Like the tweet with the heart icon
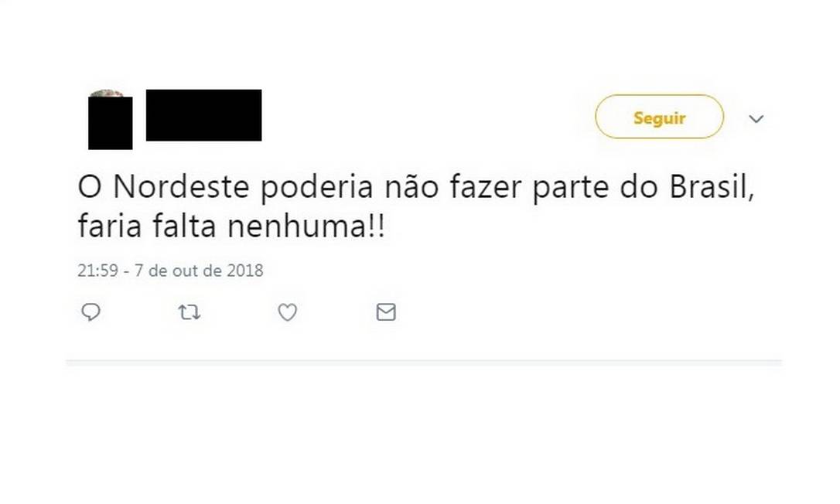 [288, 312]
